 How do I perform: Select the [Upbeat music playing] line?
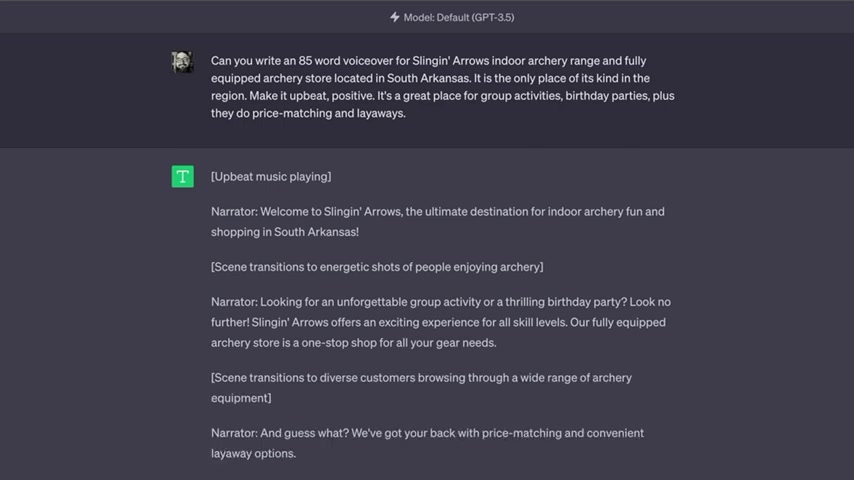tap(271, 177)
